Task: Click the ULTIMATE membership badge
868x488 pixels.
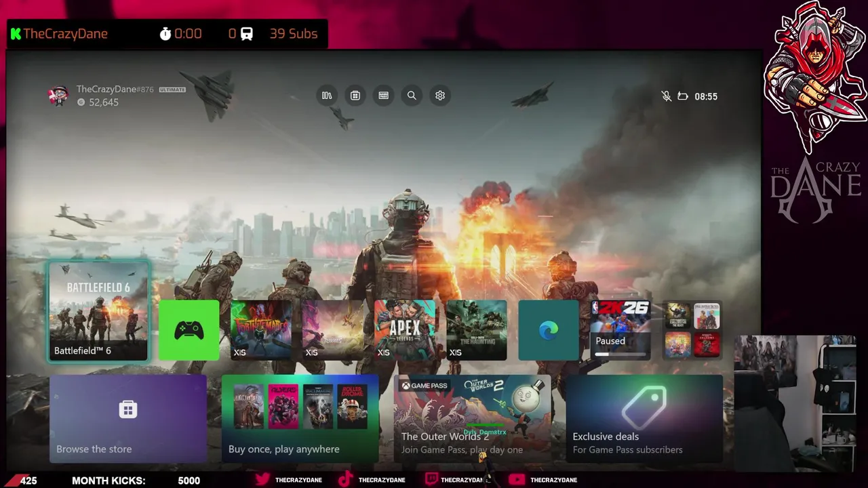Action: 172,89
